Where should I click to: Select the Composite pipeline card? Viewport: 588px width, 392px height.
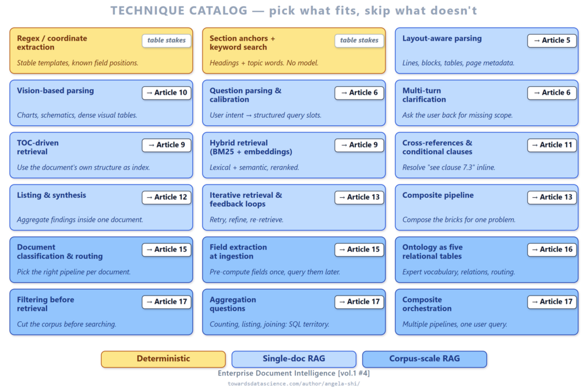pos(486,207)
